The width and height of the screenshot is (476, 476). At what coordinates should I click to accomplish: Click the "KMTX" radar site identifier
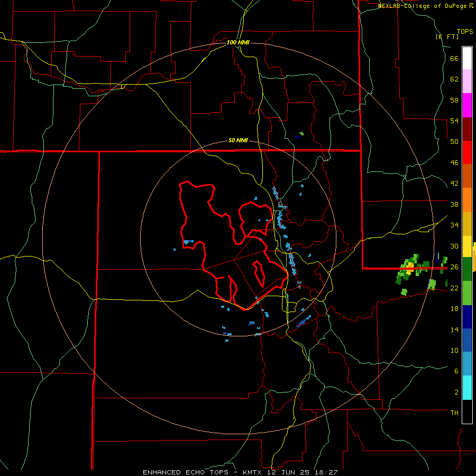(x=252, y=472)
